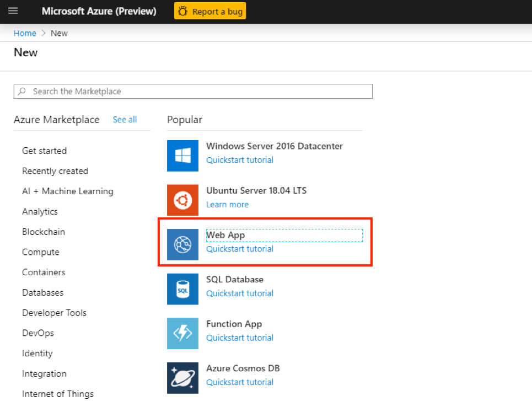Select the Web App icon

click(182, 244)
